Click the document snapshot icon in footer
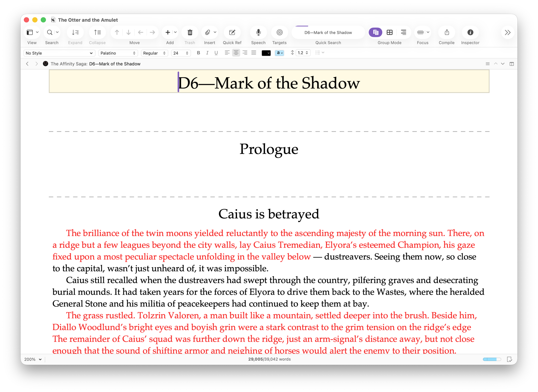This screenshot has height=392, width=538. [509, 359]
